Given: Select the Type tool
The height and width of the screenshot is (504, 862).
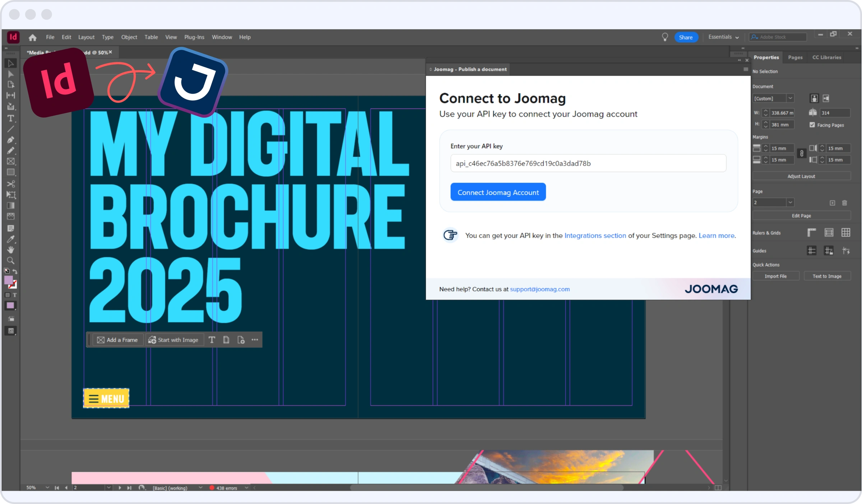Looking at the screenshot, I should click(11, 118).
